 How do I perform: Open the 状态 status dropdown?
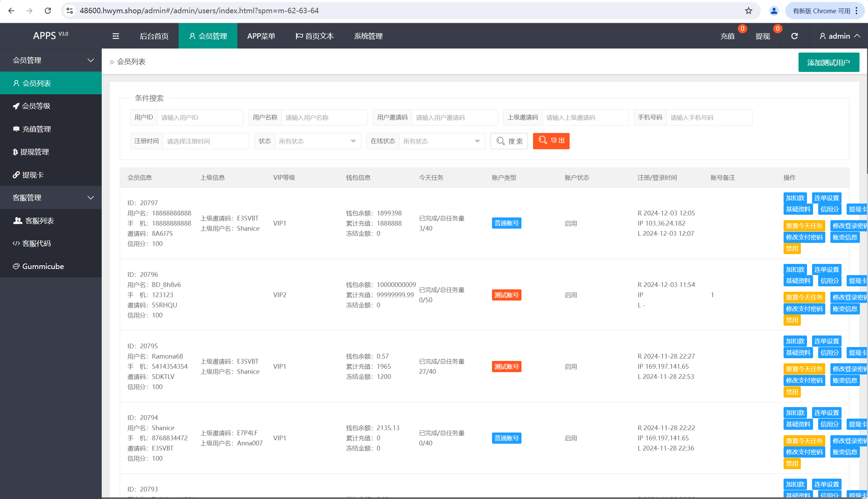pyautogui.click(x=318, y=141)
